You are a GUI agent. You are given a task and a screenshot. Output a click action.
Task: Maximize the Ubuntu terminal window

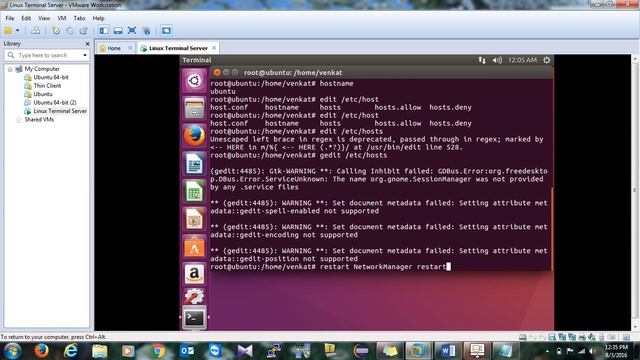click(235, 72)
